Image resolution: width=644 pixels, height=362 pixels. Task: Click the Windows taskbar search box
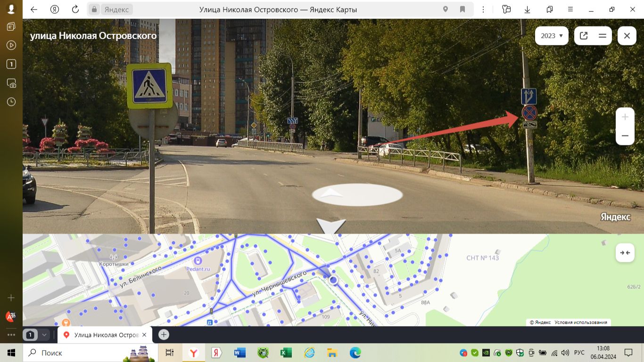click(91, 353)
